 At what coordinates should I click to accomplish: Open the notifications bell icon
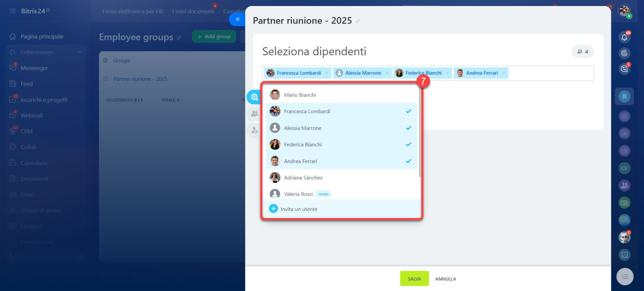pyautogui.click(x=624, y=37)
